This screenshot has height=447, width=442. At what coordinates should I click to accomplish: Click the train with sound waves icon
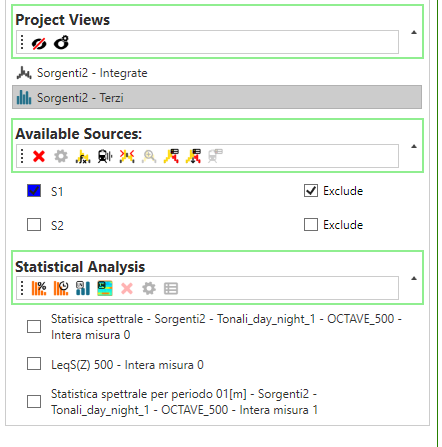105,156
